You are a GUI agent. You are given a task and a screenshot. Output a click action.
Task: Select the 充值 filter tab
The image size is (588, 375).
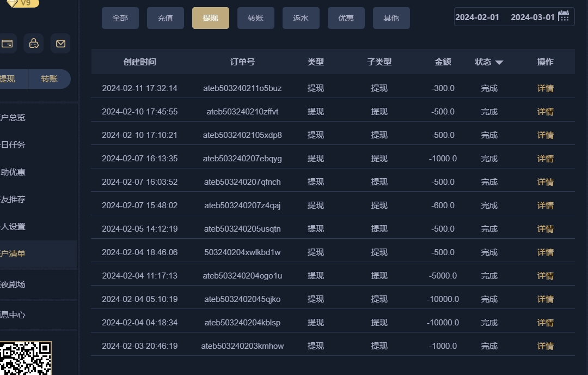point(165,18)
